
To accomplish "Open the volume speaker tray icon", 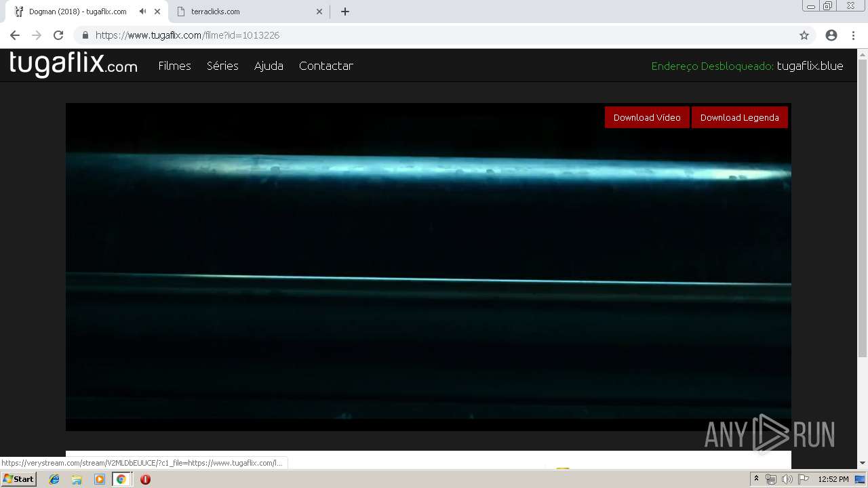I will [787, 479].
